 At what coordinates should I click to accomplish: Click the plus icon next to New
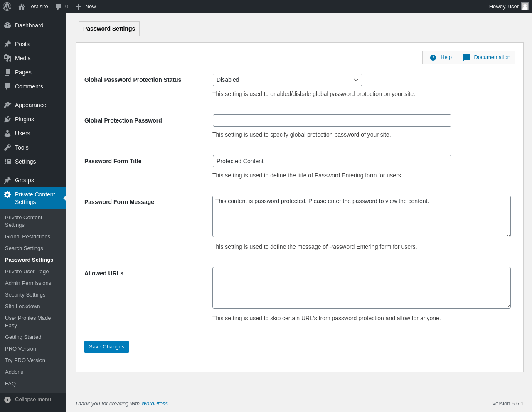(x=79, y=7)
